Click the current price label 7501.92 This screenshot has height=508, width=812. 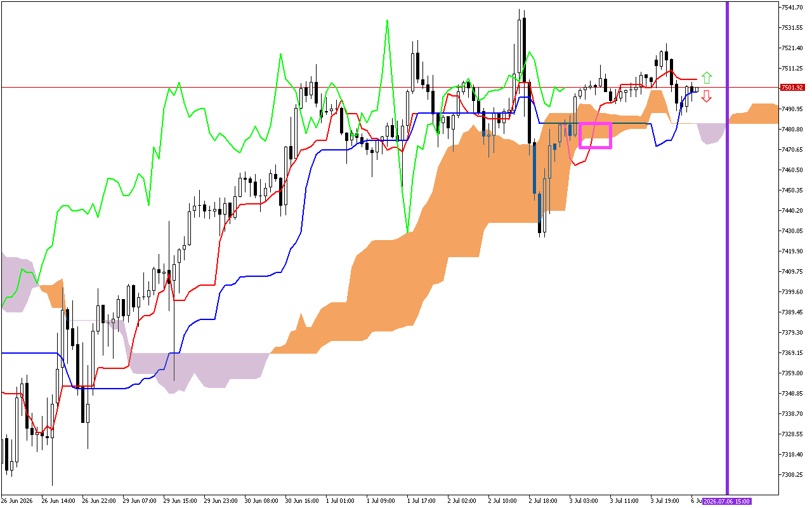pos(793,88)
